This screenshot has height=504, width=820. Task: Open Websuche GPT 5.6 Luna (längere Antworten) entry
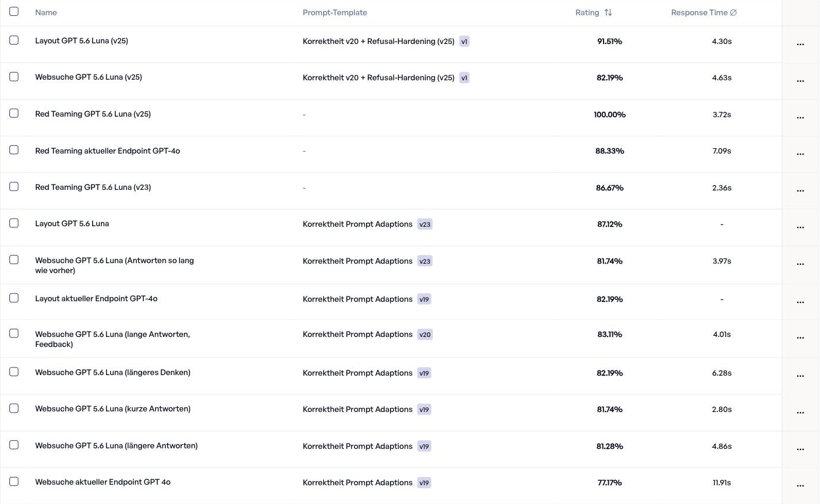116,445
